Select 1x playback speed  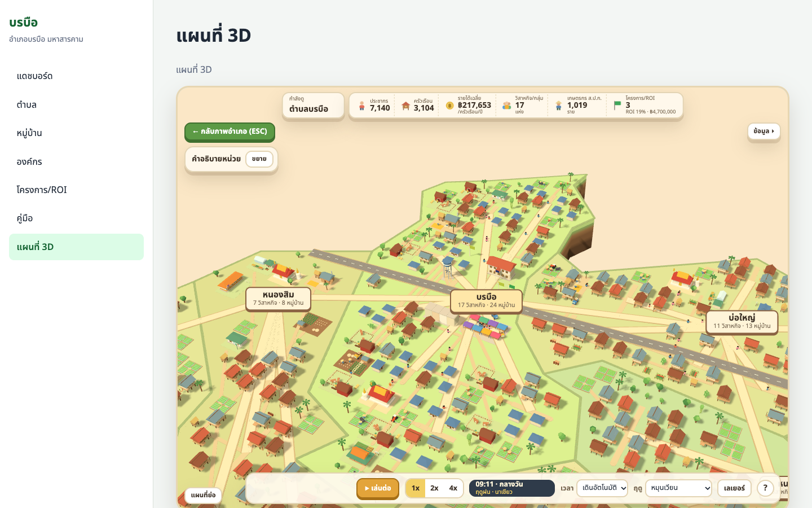(x=416, y=488)
